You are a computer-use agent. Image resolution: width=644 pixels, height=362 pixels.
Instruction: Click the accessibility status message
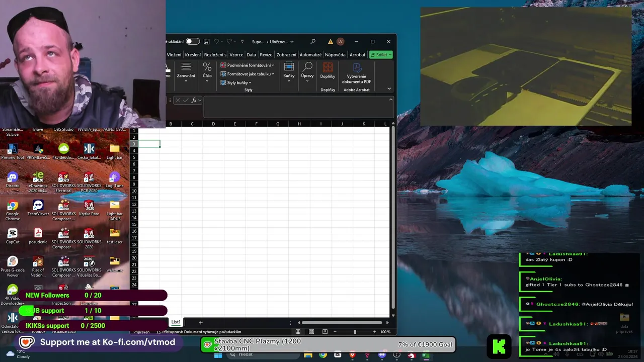pyautogui.click(x=199, y=332)
